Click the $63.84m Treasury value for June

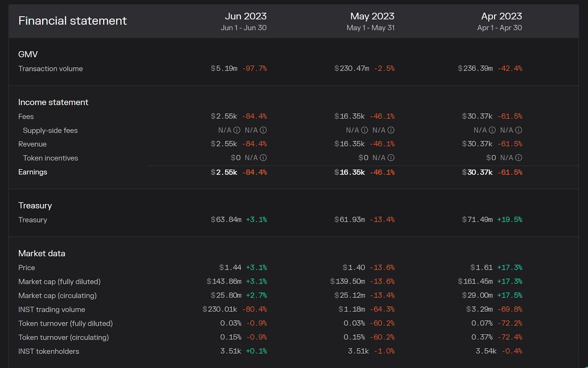(226, 220)
